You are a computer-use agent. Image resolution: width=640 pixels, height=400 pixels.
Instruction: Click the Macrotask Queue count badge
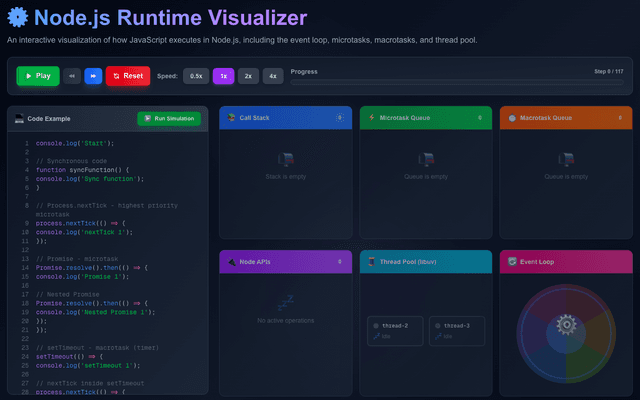click(x=620, y=118)
